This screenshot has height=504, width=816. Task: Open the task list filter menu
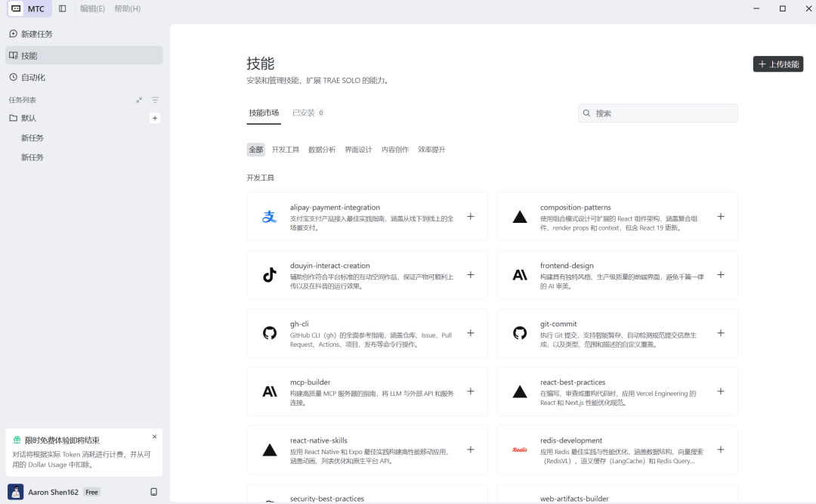155,100
